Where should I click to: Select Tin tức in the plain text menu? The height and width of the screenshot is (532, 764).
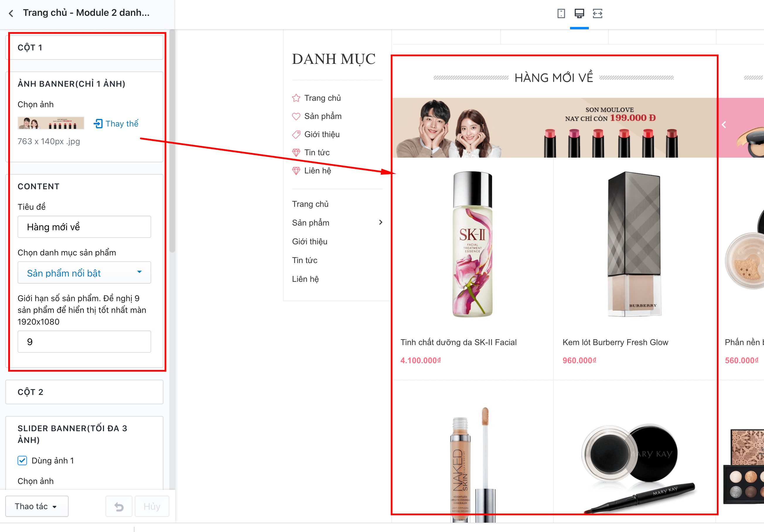[x=304, y=260]
